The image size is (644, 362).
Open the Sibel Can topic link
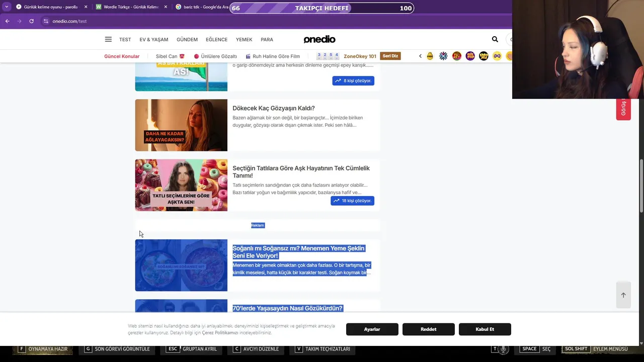170,56
